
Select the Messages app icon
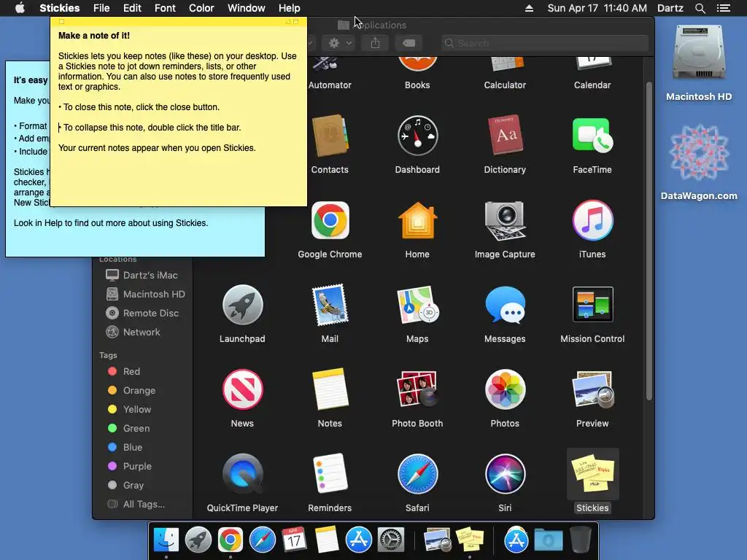pos(505,306)
